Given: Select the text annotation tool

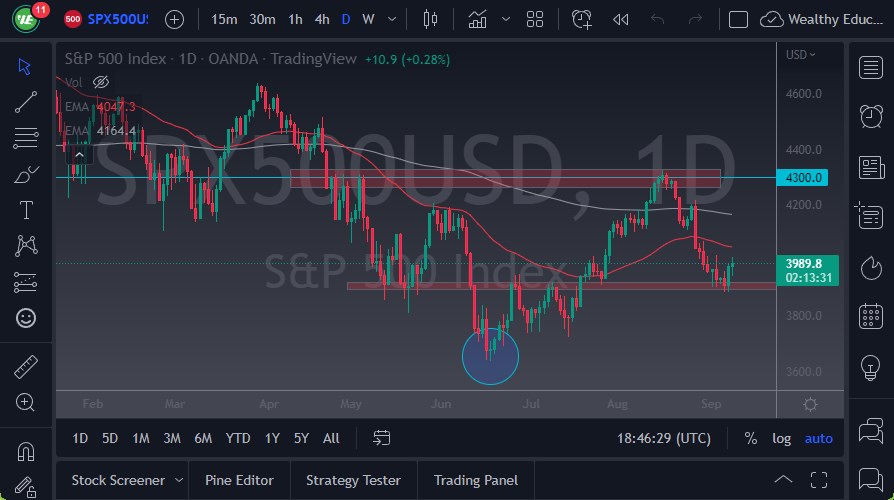Looking at the screenshot, I should [x=26, y=210].
